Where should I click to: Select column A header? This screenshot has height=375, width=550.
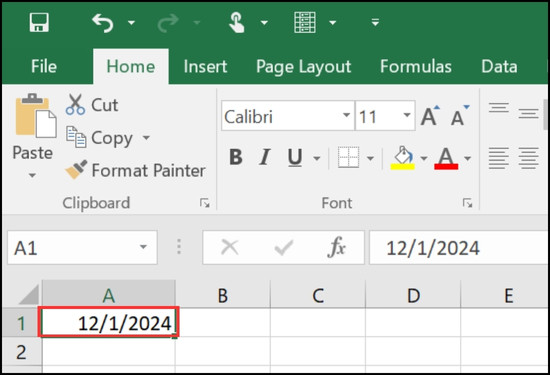tap(109, 294)
